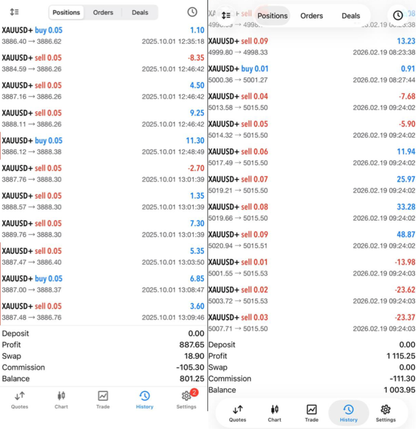Tap Balance 801.25 in left summary
The image size is (416, 429).
103,379
